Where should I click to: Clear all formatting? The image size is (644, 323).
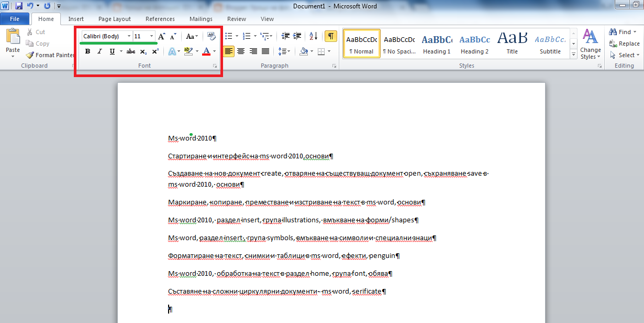click(x=212, y=36)
